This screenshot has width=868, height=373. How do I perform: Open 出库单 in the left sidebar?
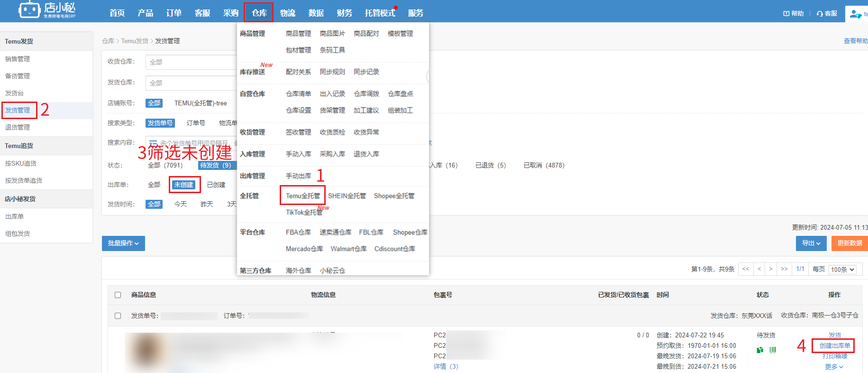click(14, 216)
